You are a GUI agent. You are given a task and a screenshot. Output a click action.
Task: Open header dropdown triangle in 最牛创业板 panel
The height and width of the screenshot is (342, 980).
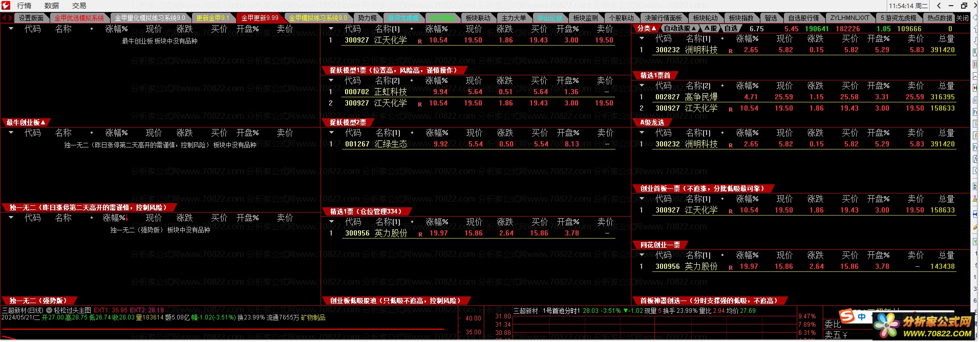pos(11,29)
